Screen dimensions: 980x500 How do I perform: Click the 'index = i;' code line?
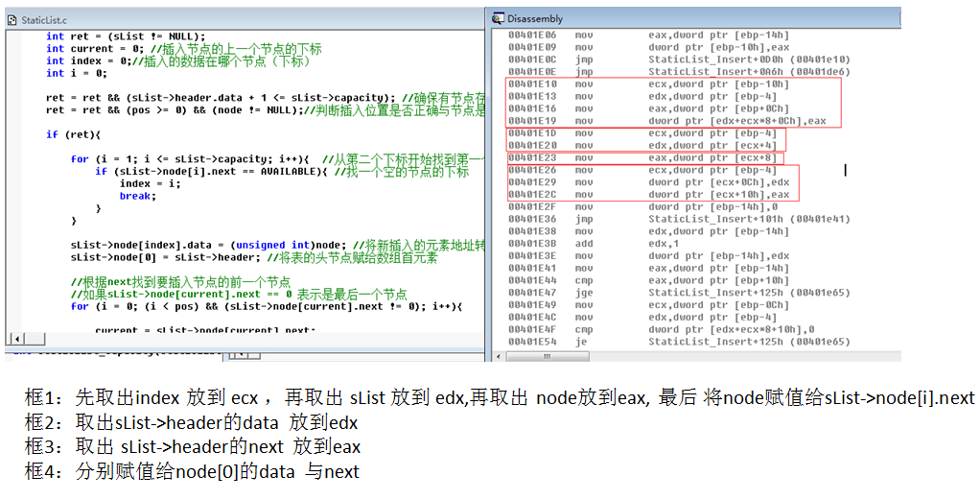tap(150, 183)
